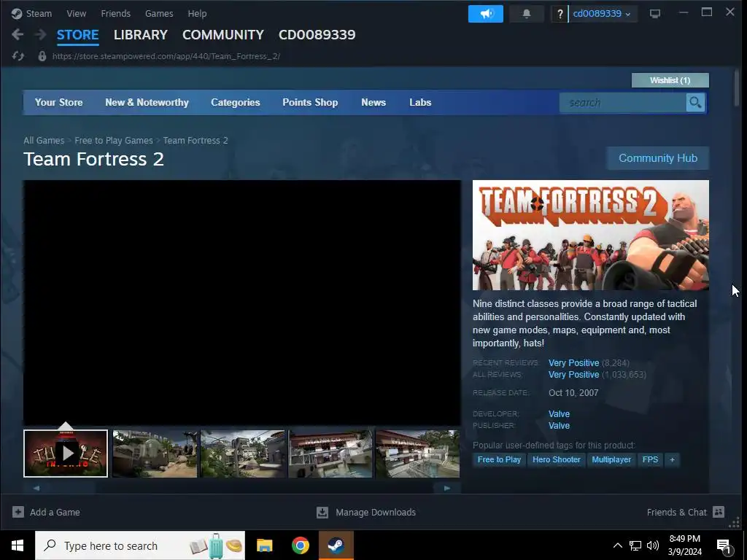Select the second map screenshot thumbnail
This screenshot has height=560, width=747.
pos(242,454)
